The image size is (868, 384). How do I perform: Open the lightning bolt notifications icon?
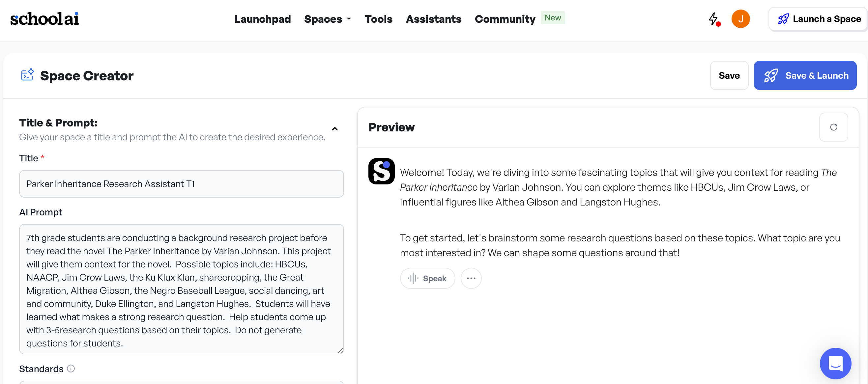tap(713, 19)
